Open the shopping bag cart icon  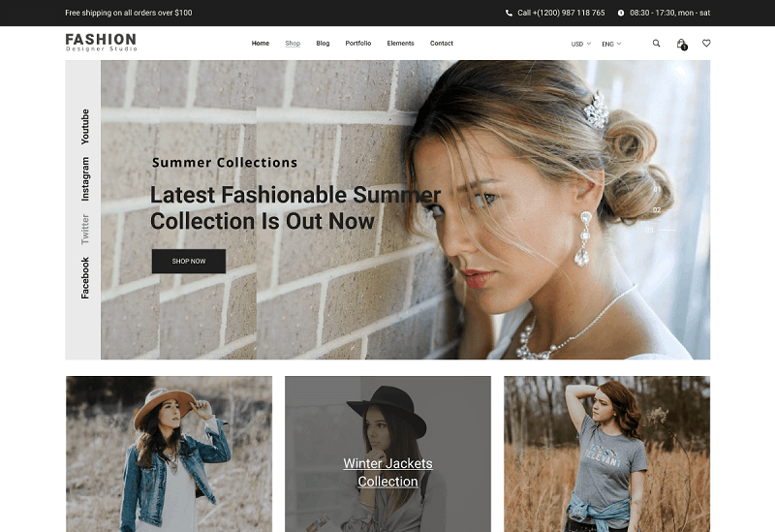(682, 44)
